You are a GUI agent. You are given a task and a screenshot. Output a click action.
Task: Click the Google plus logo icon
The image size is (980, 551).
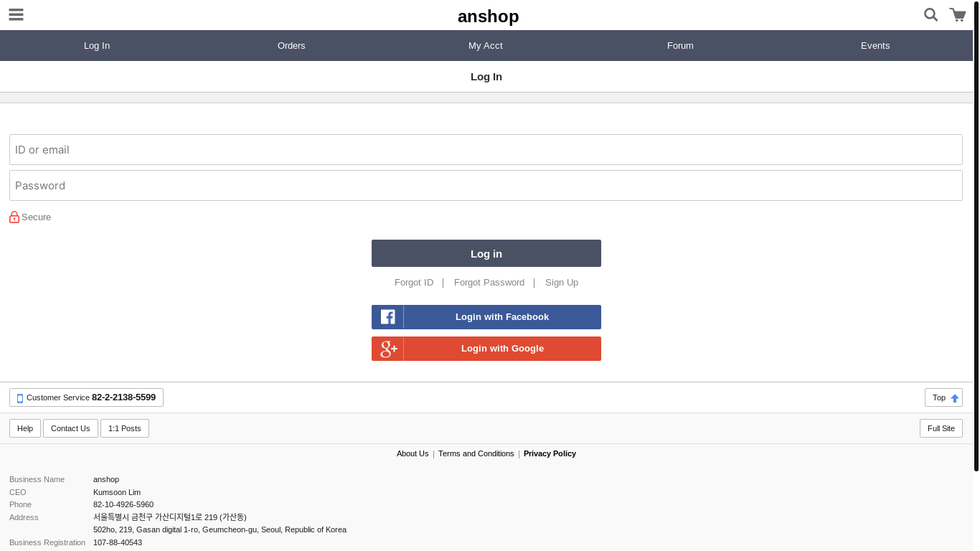[x=387, y=349]
